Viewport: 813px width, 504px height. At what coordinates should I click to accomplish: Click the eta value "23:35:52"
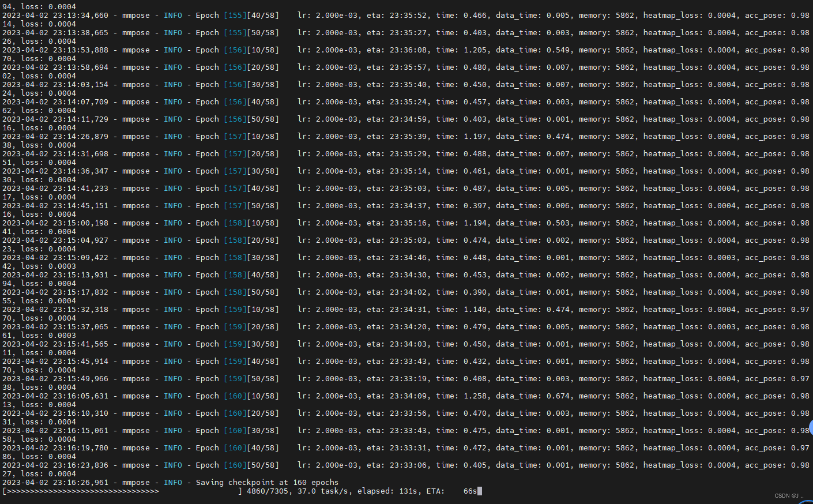408,16
